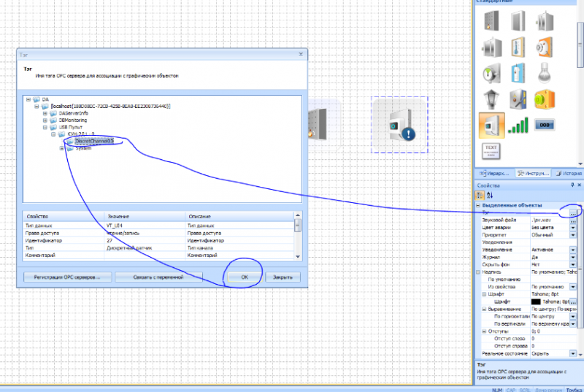Expand the DAServerInfo tree node
Image resolution: width=584 pixels, height=392 pixels.
click(45, 113)
